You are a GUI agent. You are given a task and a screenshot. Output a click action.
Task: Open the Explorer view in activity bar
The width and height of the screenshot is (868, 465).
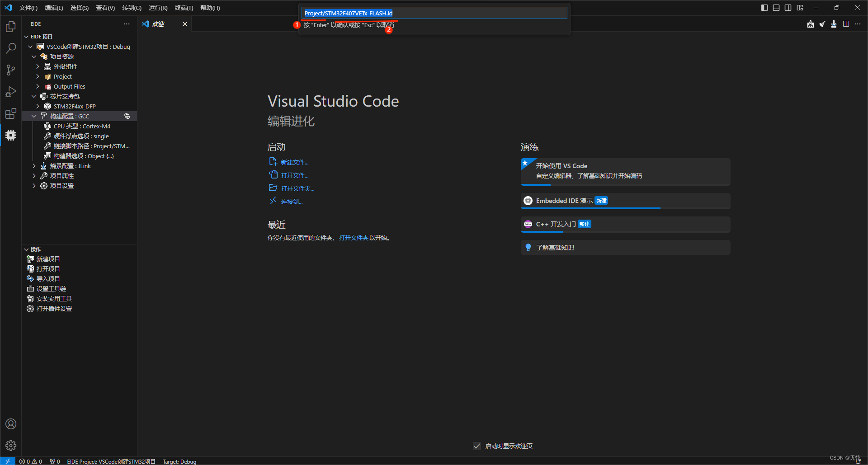pyautogui.click(x=11, y=27)
